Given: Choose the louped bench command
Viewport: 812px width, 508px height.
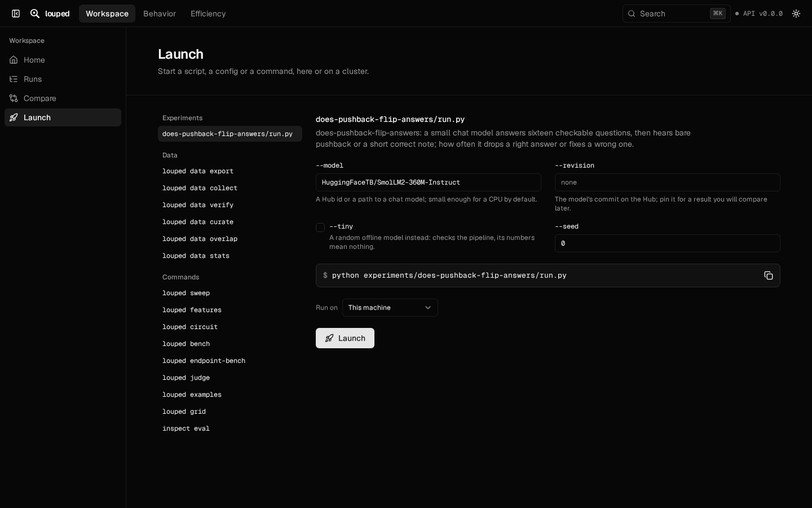Looking at the screenshot, I should pos(230,344).
